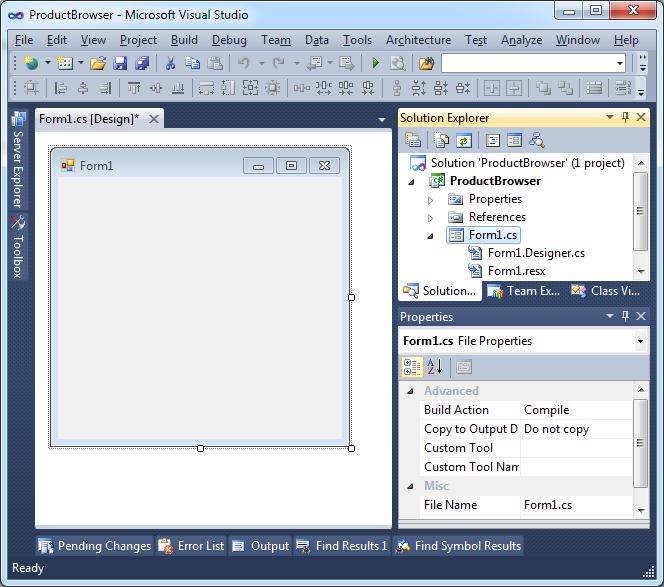Collapse the Misc property category
This screenshot has height=587, width=664.
pyautogui.click(x=410, y=486)
